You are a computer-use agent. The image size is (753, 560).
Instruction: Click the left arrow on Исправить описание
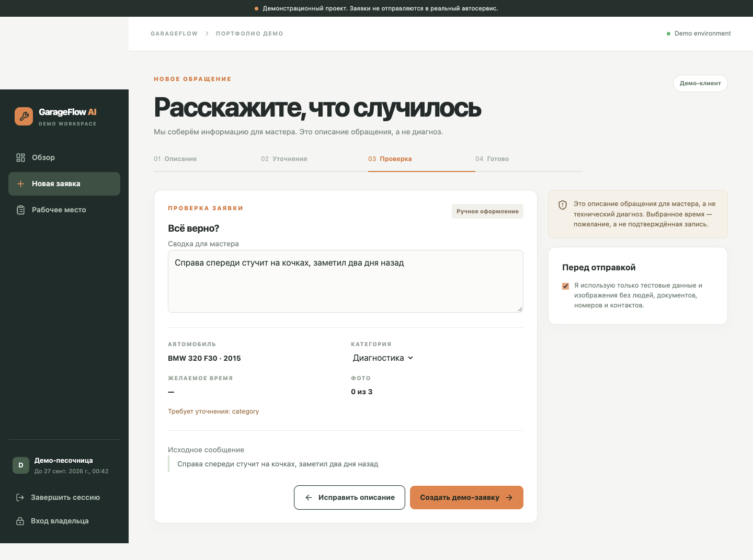(x=309, y=497)
